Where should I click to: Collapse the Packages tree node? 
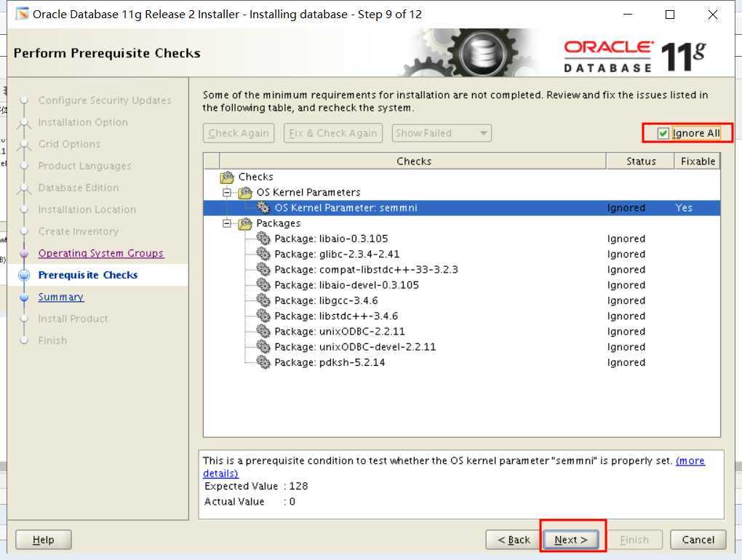click(x=227, y=223)
